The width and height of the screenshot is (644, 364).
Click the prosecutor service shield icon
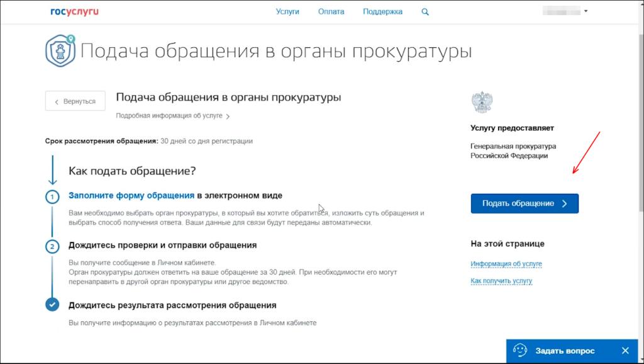60,51
